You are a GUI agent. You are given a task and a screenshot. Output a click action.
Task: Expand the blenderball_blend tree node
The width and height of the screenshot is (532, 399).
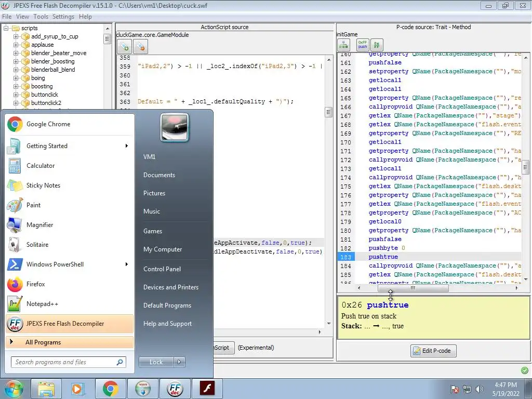[16, 70]
